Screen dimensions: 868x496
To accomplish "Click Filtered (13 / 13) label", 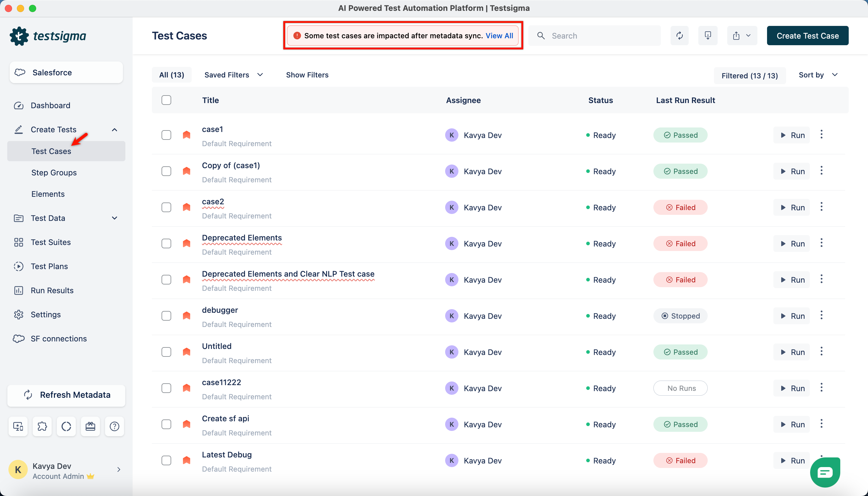I will 750,76.
